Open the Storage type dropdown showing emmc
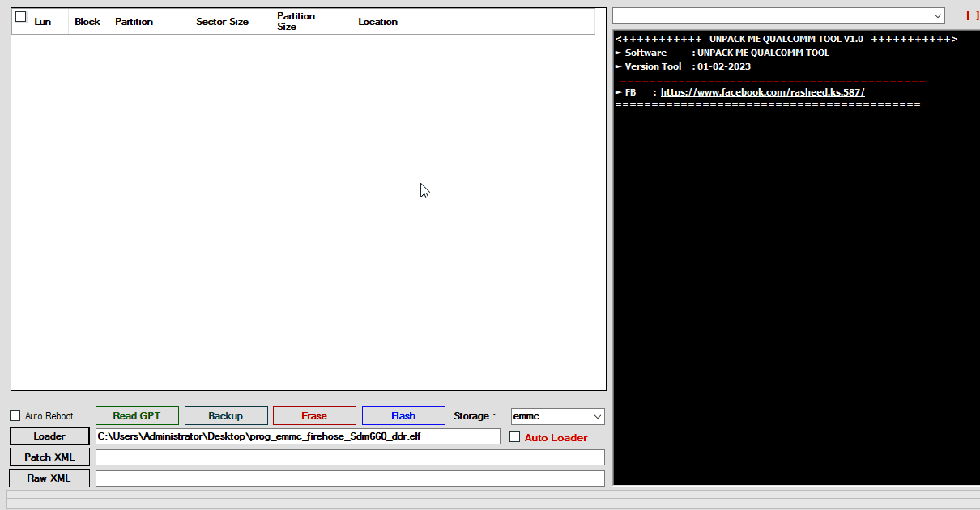Viewport: 980px width, 510px height. tap(558, 416)
